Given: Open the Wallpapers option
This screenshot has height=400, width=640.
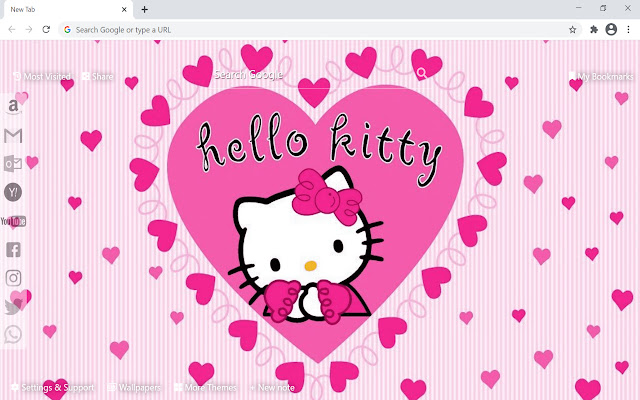Looking at the screenshot, I should 134,387.
